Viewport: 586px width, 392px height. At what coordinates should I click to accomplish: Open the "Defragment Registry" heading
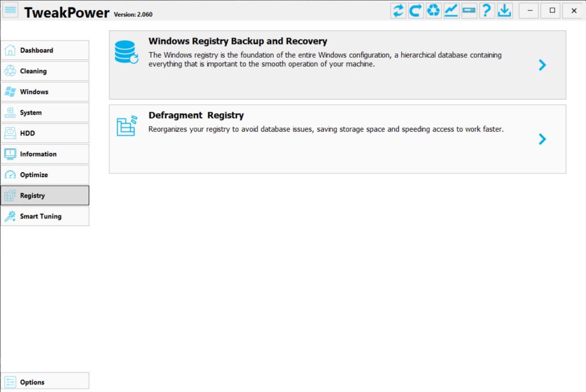196,115
